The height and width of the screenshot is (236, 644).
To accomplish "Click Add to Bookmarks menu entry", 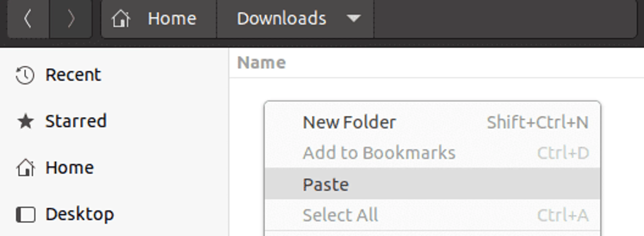I will click(379, 153).
